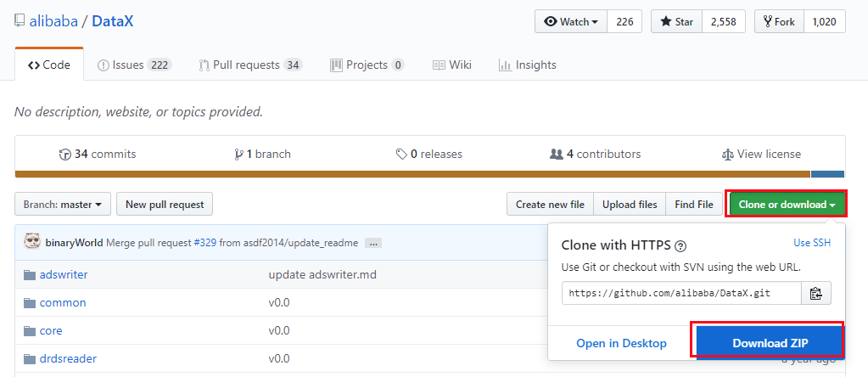The height and width of the screenshot is (377, 868).
Task: Open the Watch dropdown button
Action: 571,21
